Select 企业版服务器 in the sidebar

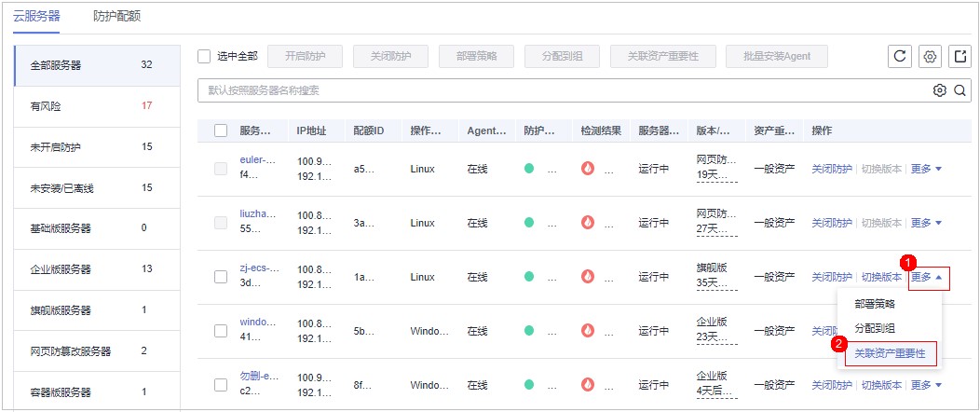(x=96, y=269)
